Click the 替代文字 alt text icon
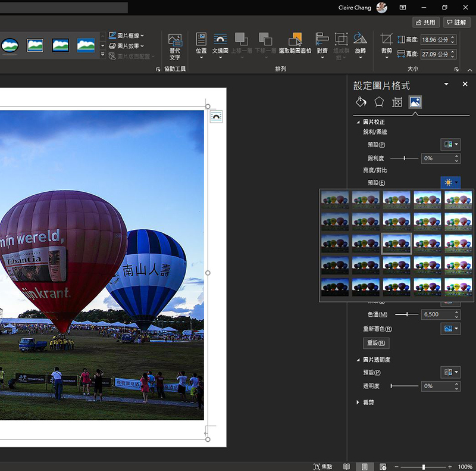 (x=175, y=46)
